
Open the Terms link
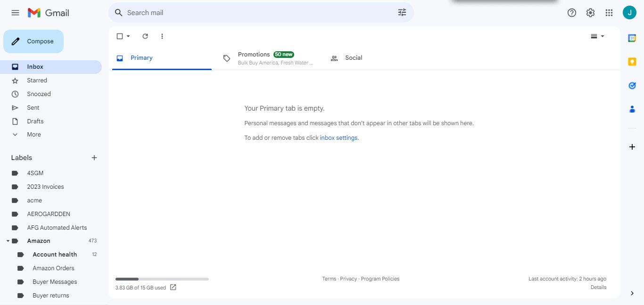[329, 279]
